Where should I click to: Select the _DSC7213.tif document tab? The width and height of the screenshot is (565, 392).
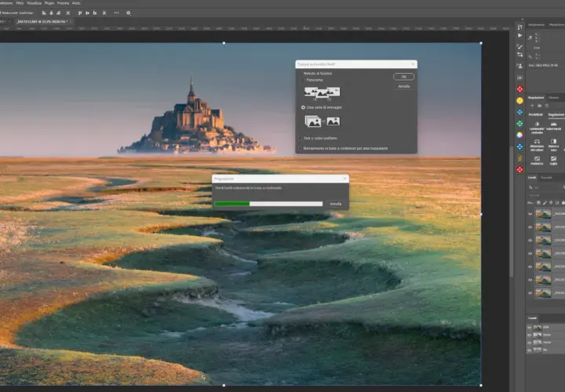point(44,22)
